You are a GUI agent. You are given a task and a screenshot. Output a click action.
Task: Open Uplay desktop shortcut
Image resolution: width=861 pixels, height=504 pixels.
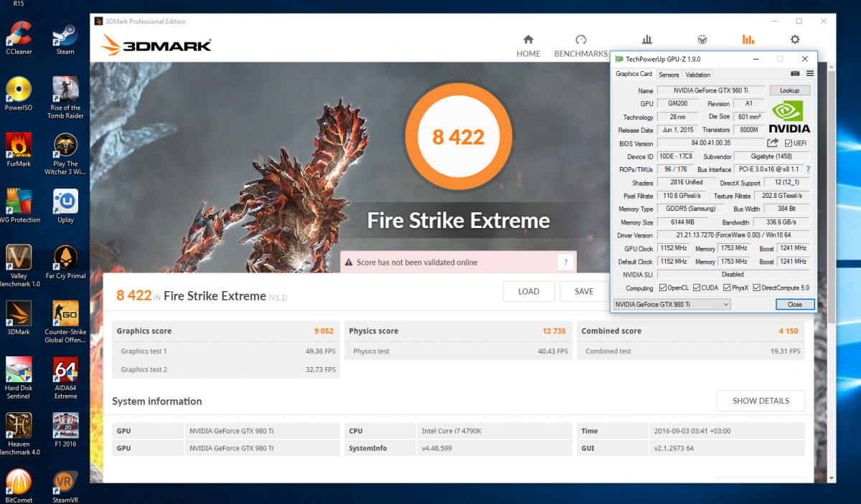click(x=65, y=206)
